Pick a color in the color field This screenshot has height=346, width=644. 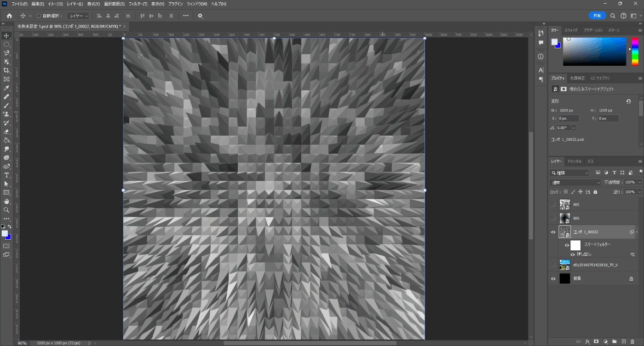point(594,52)
